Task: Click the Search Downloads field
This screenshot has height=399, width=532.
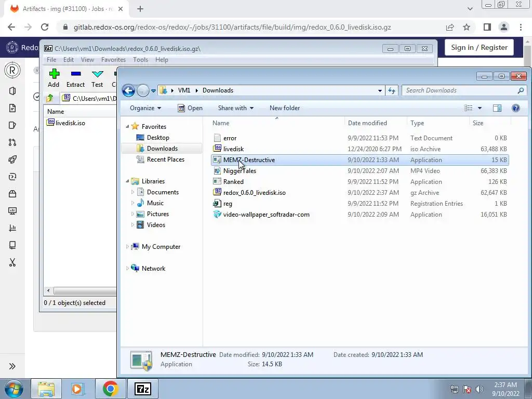Action: click(461, 90)
